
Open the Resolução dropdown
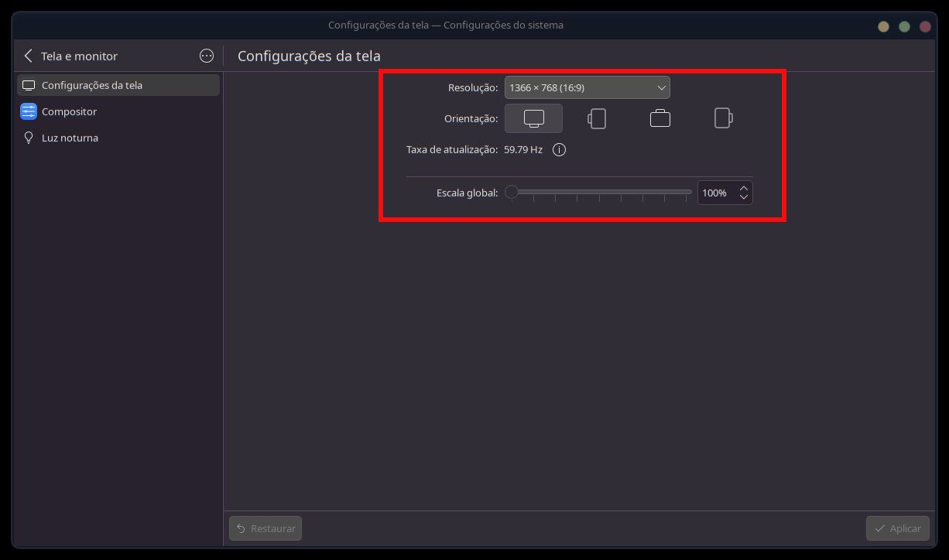pyautogui.click(x=587, y=87)
